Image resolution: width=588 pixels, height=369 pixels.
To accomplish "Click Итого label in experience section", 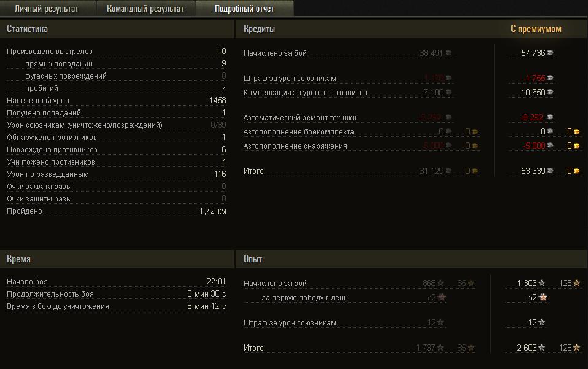I will pos(254,348).
